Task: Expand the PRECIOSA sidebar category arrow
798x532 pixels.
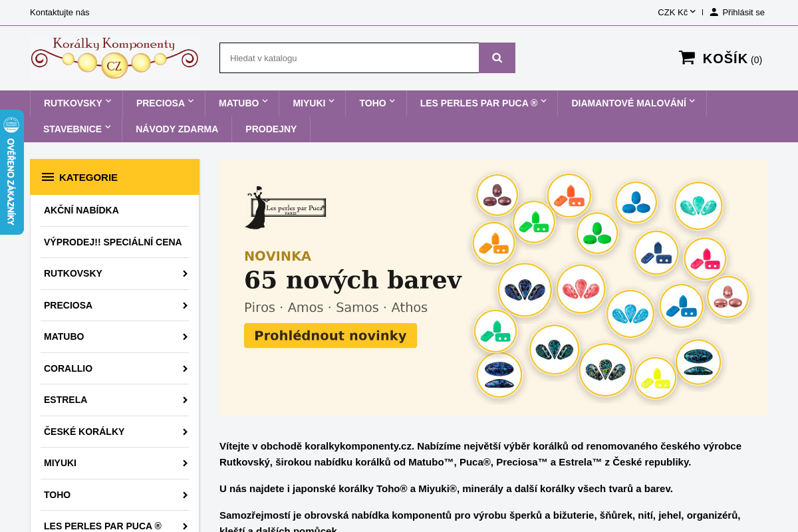Action: click(185, 305)
